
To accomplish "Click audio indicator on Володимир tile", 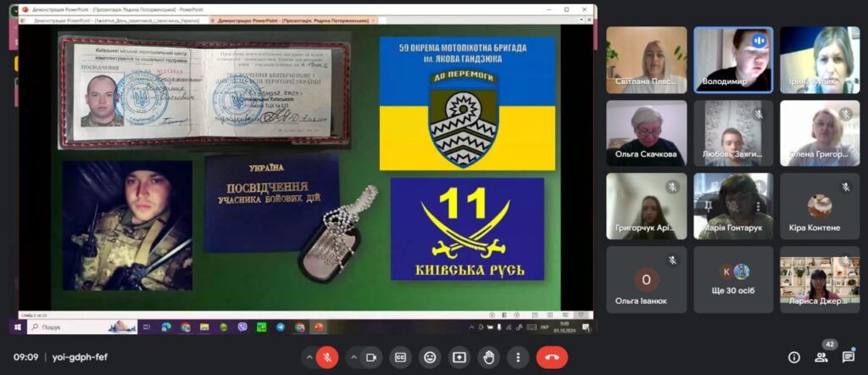I will pyautogui.click(x=759, y=41).
